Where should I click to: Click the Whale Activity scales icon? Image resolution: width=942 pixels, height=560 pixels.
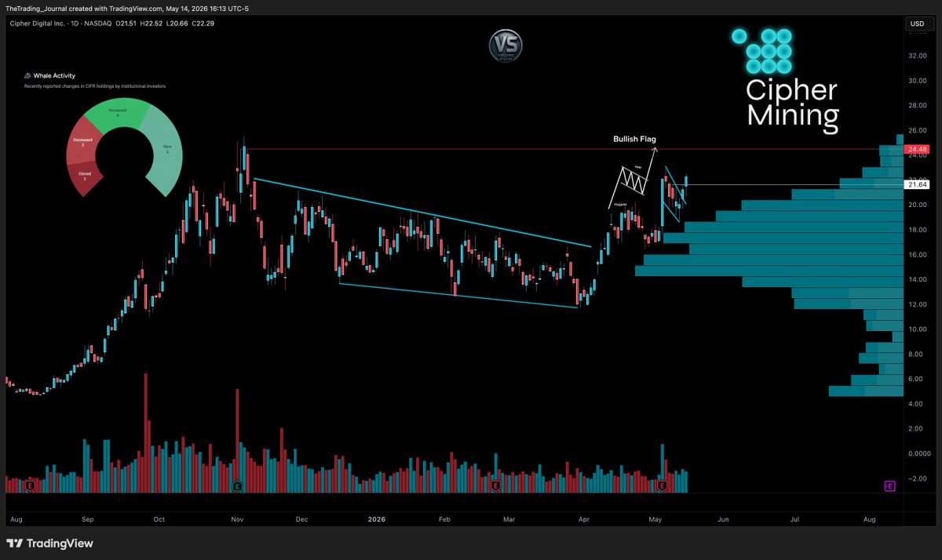[x=27, y=76]
